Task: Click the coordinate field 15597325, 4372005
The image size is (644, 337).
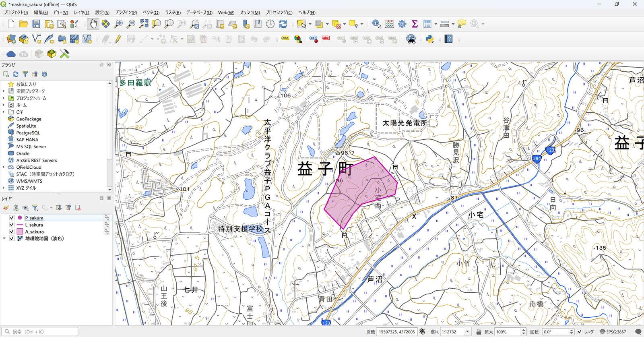Action: (x=396, y=332)
